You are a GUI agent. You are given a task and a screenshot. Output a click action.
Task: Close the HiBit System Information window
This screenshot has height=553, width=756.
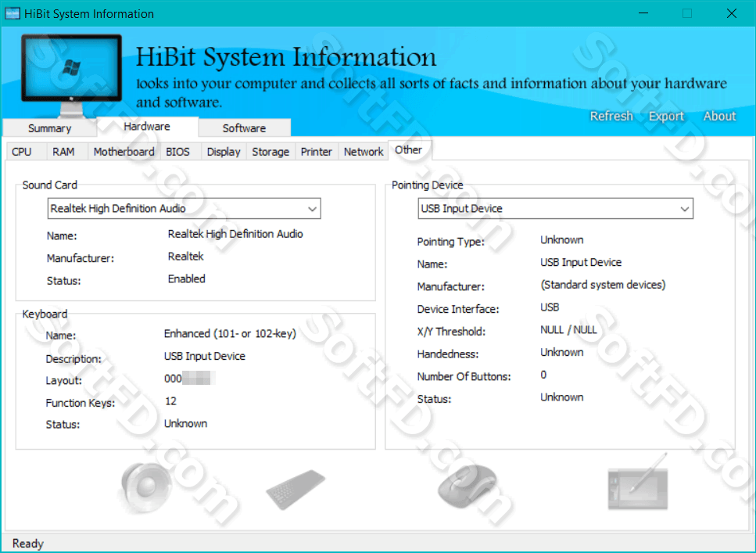click(x=732, y=13)
